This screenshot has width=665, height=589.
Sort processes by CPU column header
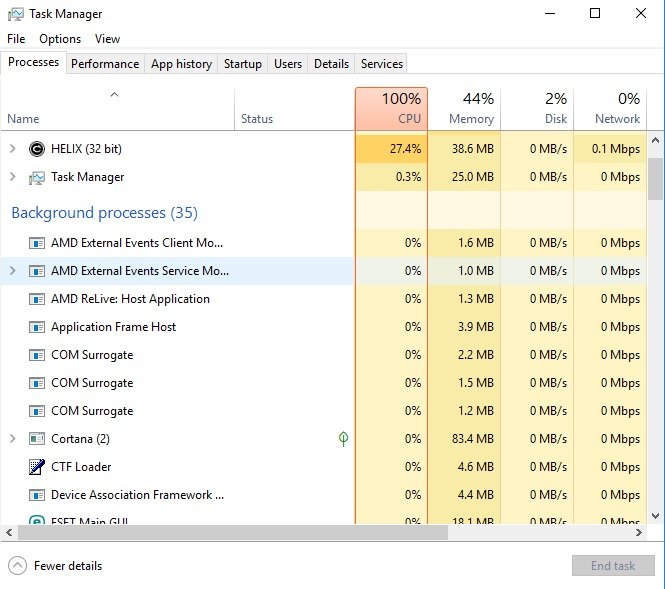(391, 108)
